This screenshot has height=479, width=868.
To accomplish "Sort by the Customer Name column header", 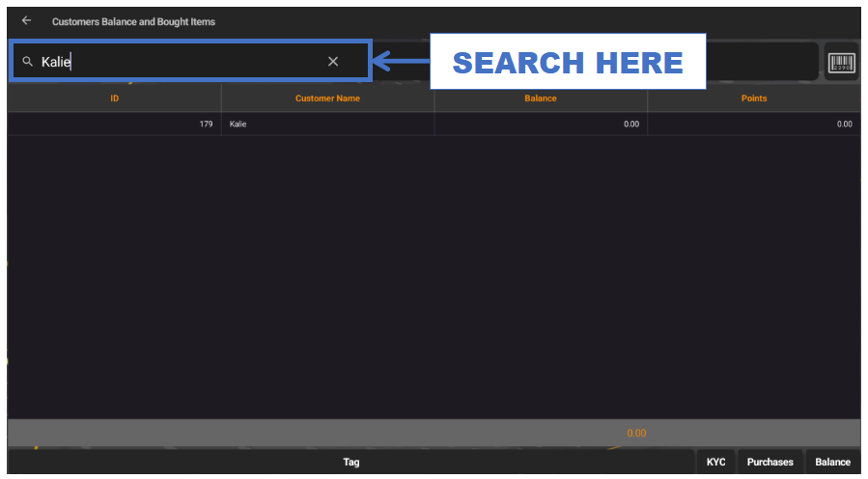I will 327,99.
